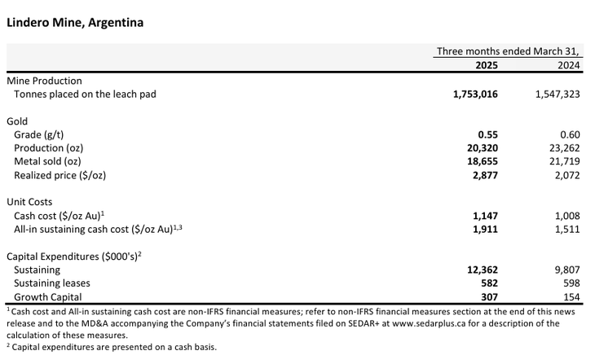
Task: Click the 2024 all-in sustaining cost value 1,511
Action: click(566, 229)
